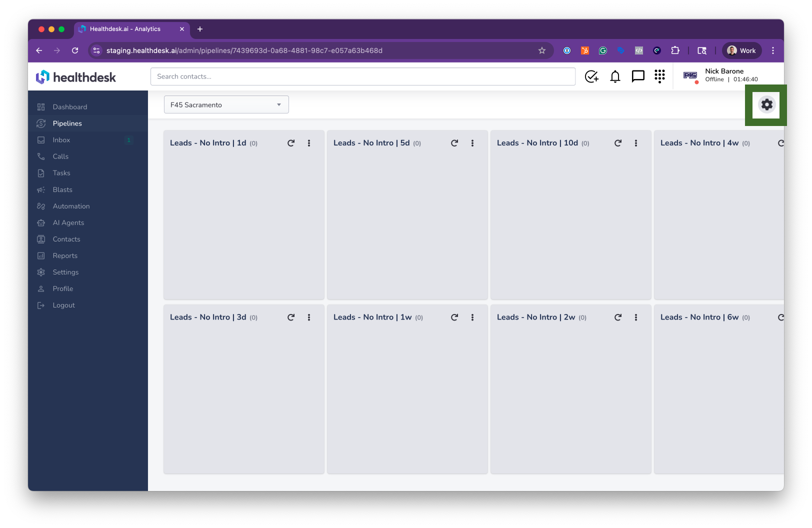Open the chat messages icon
Screen dimensions: 812x528
tap(637, 76)
